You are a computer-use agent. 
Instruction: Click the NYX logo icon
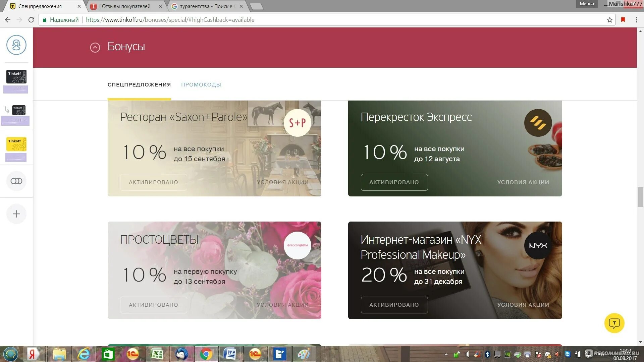pos(538,245)
